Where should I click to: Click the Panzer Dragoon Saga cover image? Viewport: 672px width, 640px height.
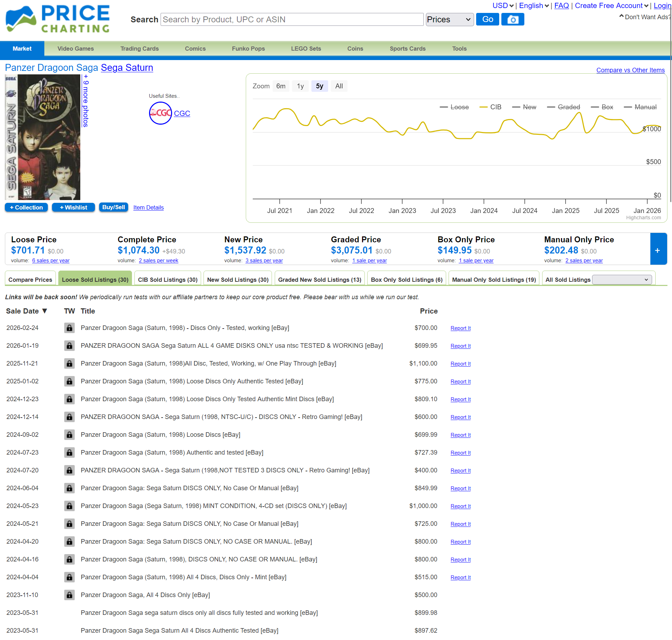43,137
